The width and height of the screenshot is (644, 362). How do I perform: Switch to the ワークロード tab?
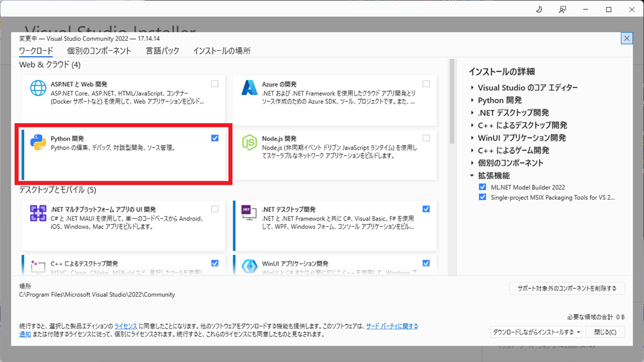[36, 51]
